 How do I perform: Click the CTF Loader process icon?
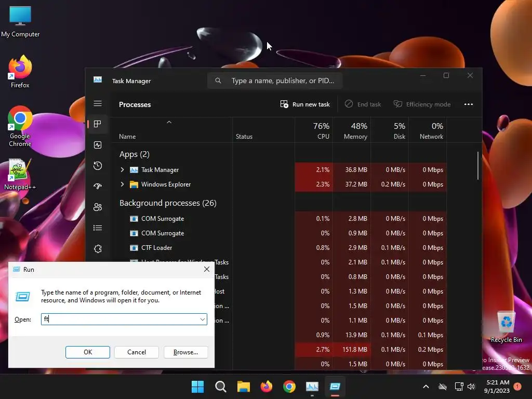134,248
